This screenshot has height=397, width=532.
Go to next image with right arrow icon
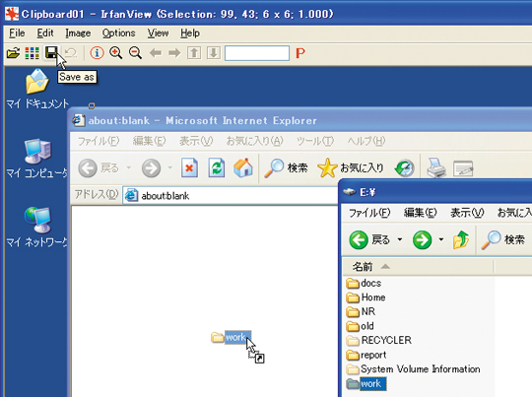(x=174, y=53)
